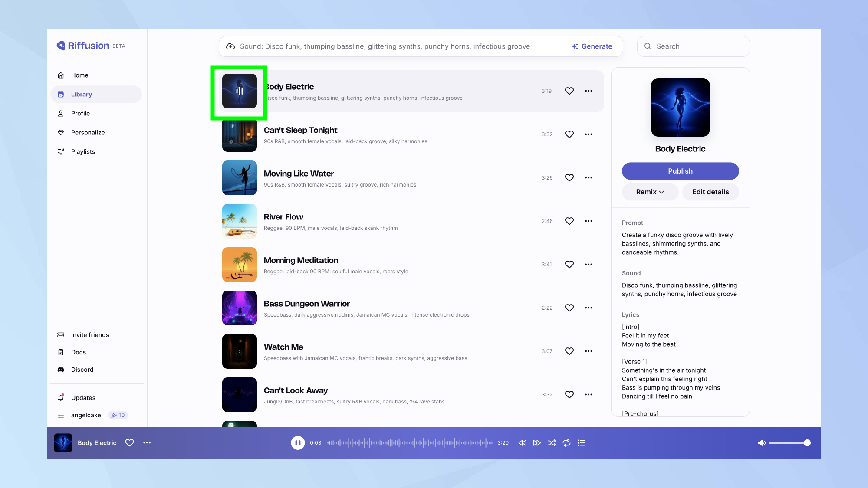Image resolution: width=868 pixels, height=488 pixels.
Task: Toggle shuffle in the player bar
Action: (x=552, y=443)
